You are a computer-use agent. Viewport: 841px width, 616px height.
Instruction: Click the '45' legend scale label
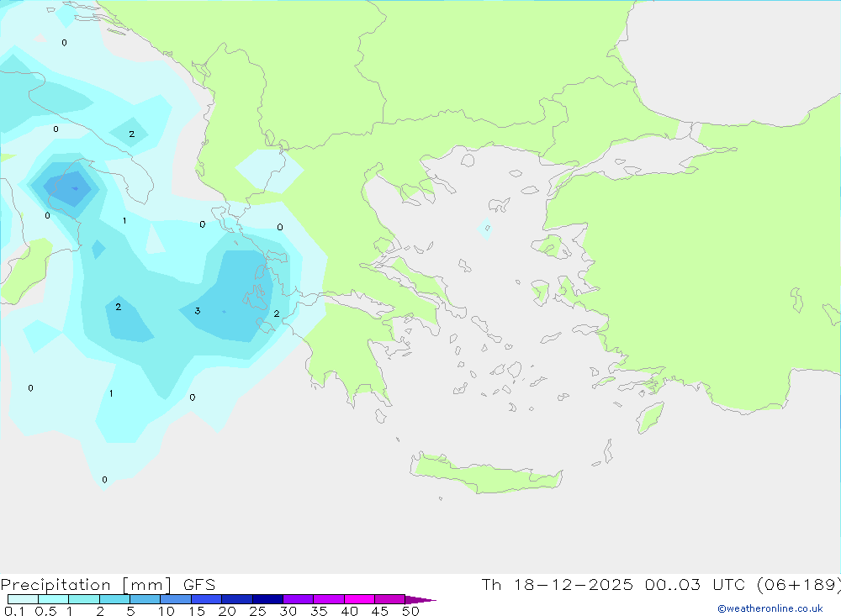380,611
